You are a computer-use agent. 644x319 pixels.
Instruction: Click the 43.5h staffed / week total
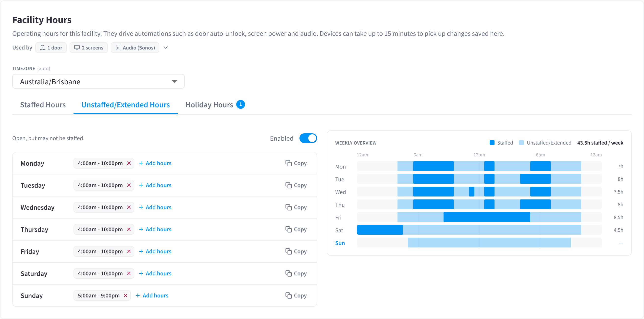tap(600, 143)
